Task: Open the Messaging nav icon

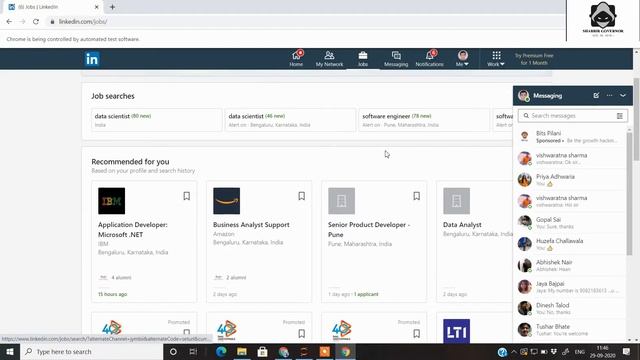Action: point(396,59)
